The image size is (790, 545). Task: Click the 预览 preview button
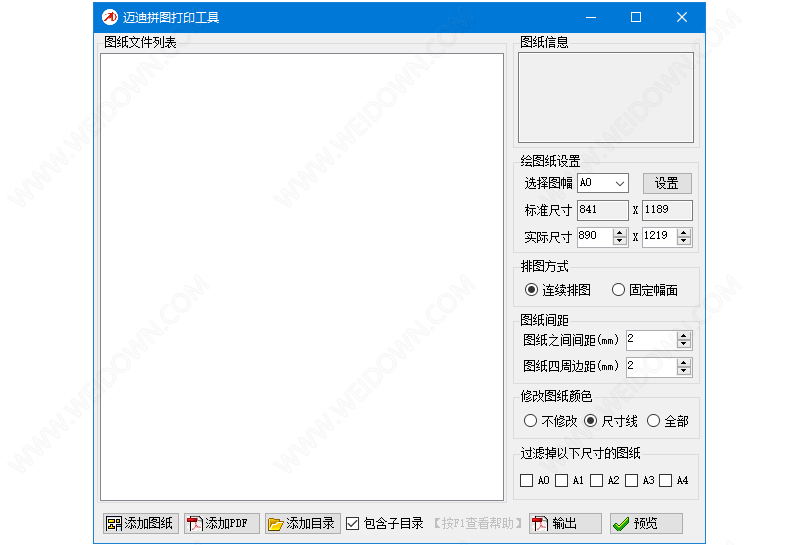pyautogui.click(x=646, y=523)
